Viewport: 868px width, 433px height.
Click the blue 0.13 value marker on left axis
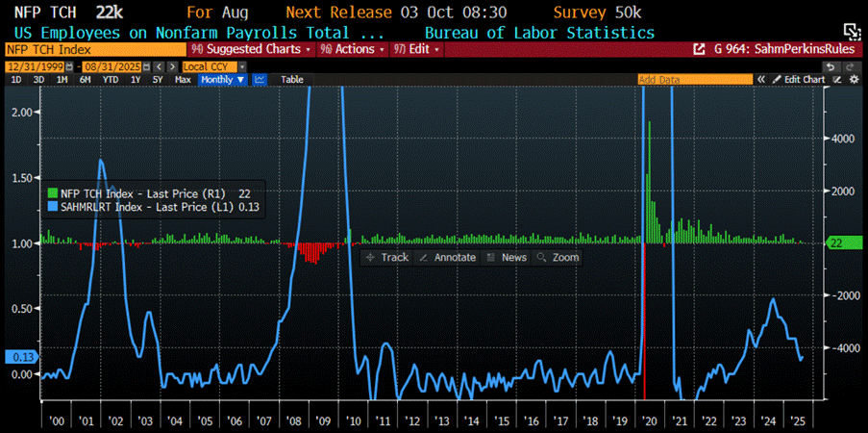(x=22, y=357)
